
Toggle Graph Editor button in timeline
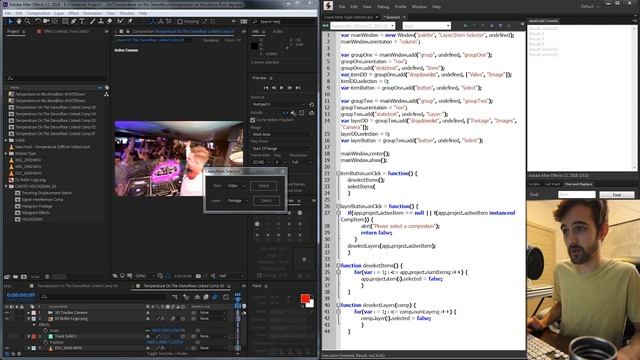point(226,297)
